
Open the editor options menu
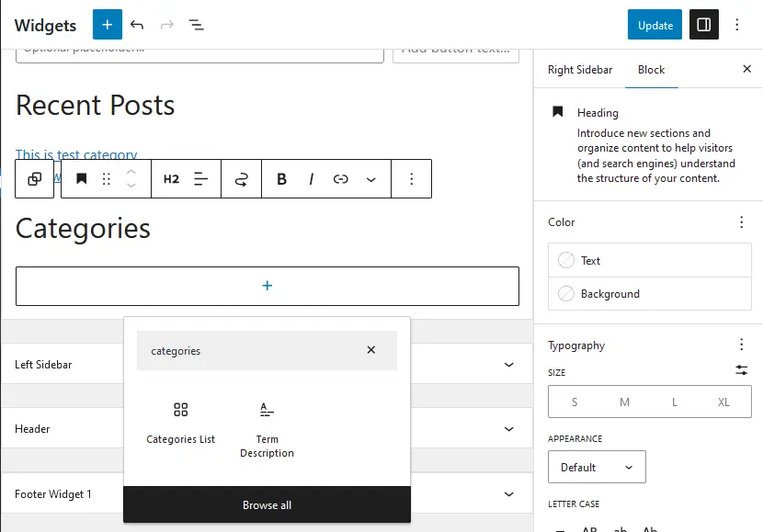point(736,25)
